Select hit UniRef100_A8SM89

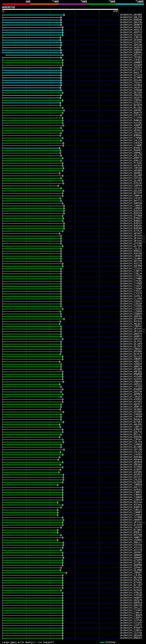click(131, 170)
